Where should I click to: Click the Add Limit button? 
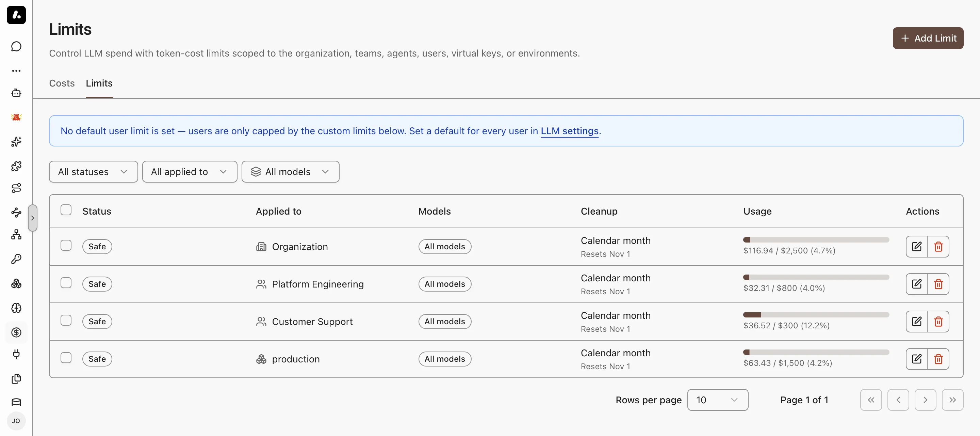coord(928,38)
